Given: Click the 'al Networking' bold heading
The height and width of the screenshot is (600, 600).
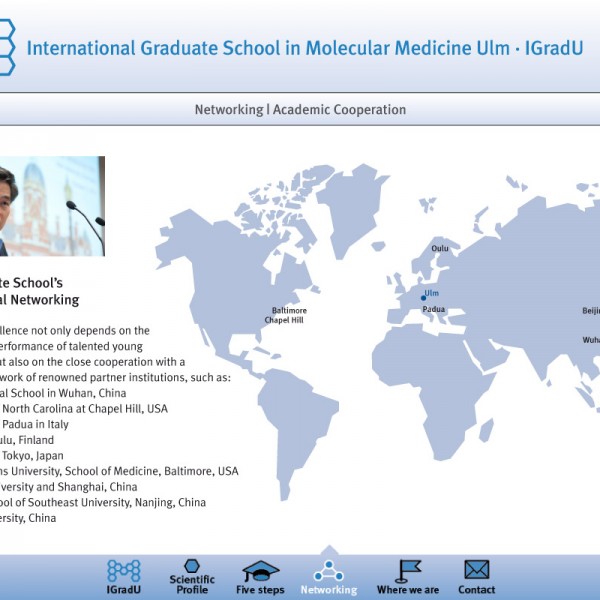Looking at the screenshot, I should click(39, 300).
